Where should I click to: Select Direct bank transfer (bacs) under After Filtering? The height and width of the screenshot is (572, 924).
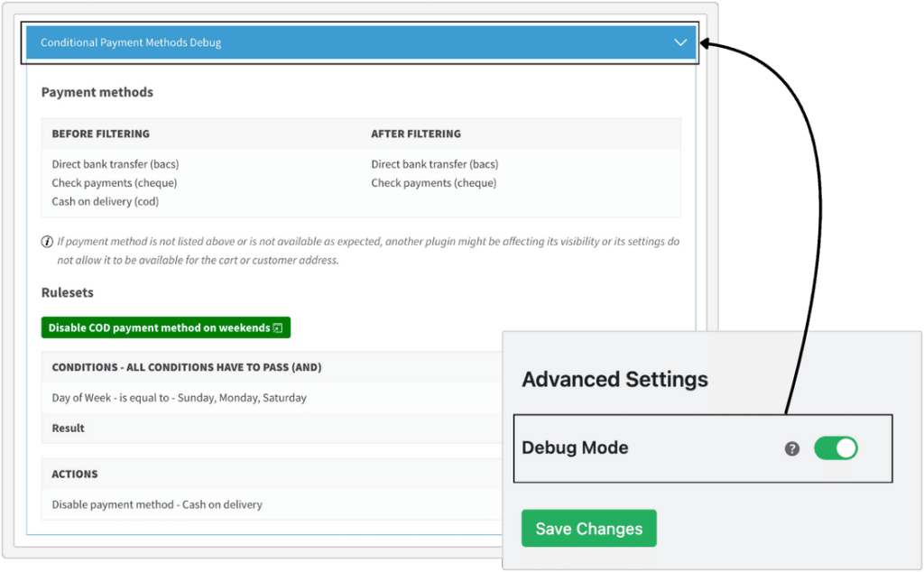coord(434,164)
